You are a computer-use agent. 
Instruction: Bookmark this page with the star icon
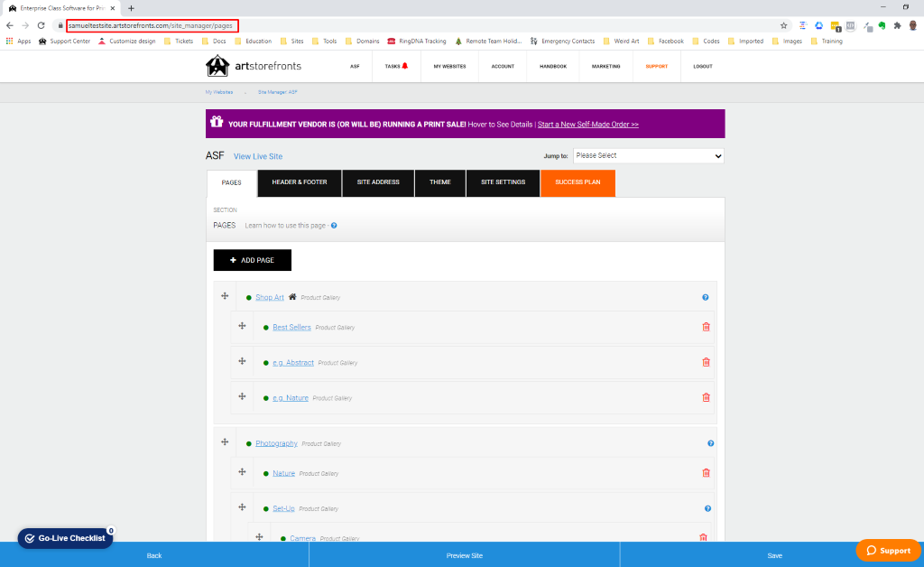point(784,25)
